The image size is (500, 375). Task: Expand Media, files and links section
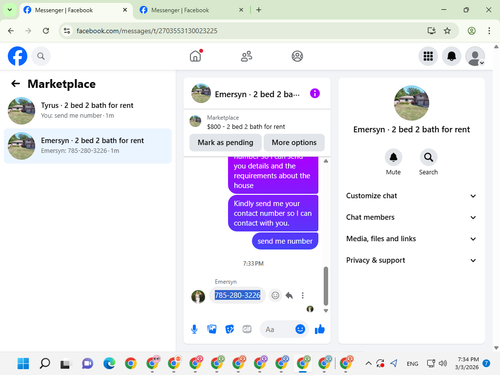pyautogui.click(x=411, y=239)
